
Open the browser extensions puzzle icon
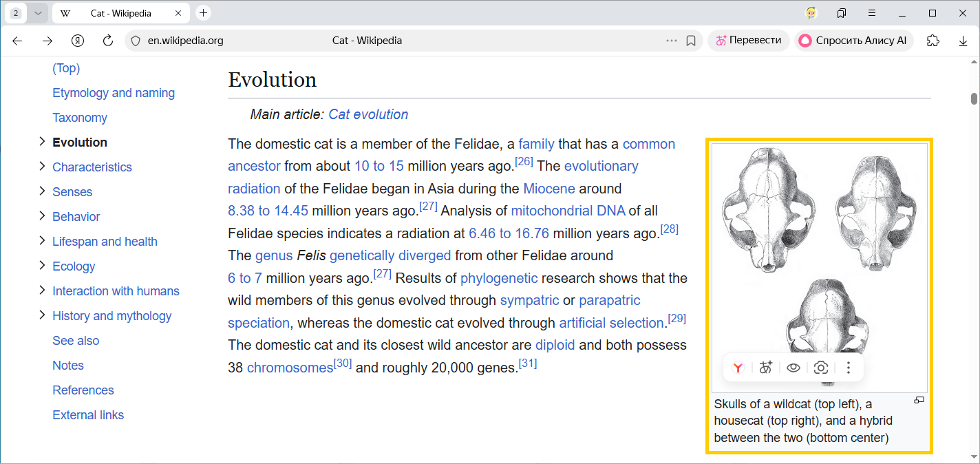[933, 41]
